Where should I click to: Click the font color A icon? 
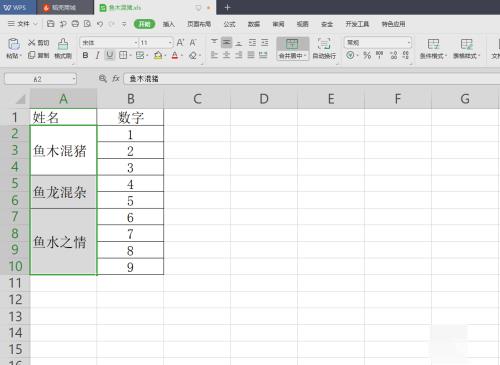[x=175, y=55]
